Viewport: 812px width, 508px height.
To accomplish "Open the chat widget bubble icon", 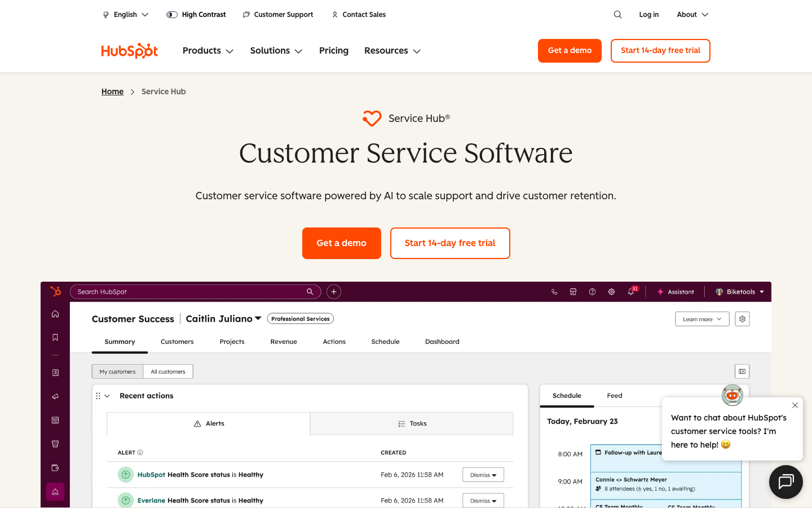I will (x=785, y=481).
